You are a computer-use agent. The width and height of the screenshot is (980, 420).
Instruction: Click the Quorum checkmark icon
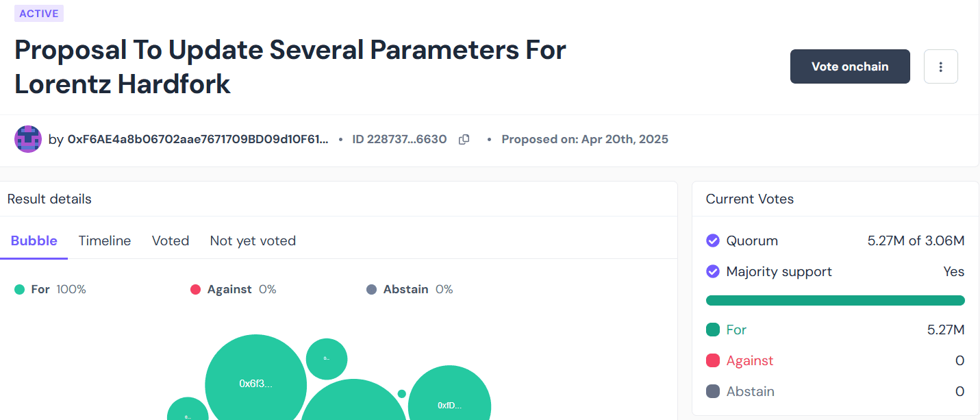tap(713, 240)
